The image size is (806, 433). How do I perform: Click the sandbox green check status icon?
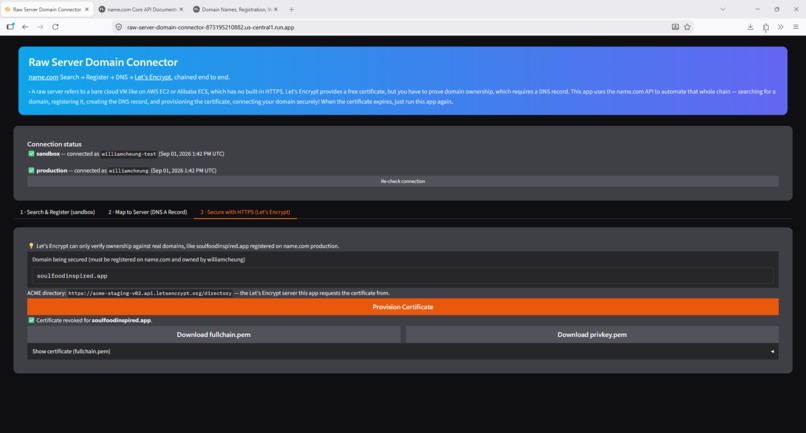tap(31, 154)
